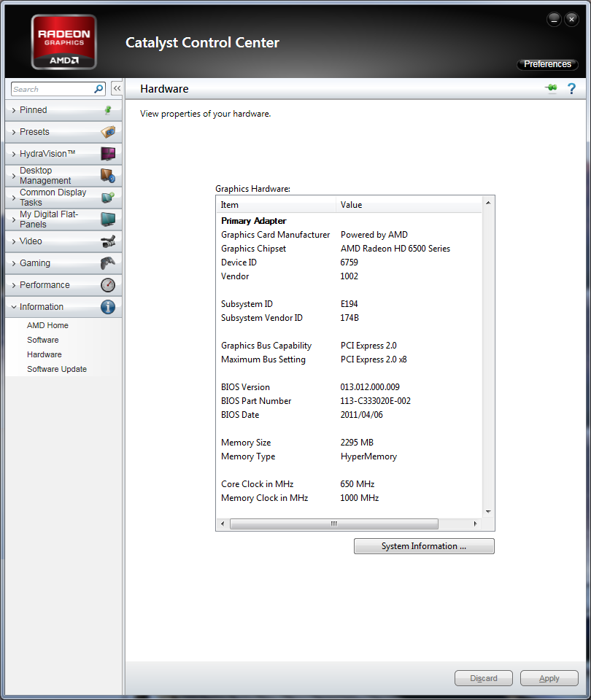The image size is (591, 700).
Task: Click the My Digital Flat-Panels icon
Action: [x=108, y=219]
